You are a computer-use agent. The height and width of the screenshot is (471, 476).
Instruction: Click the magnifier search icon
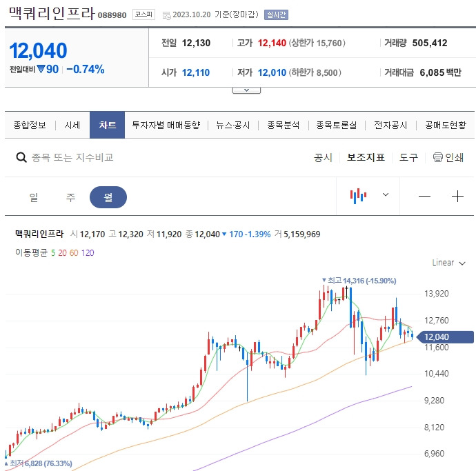tap(21, 157)
